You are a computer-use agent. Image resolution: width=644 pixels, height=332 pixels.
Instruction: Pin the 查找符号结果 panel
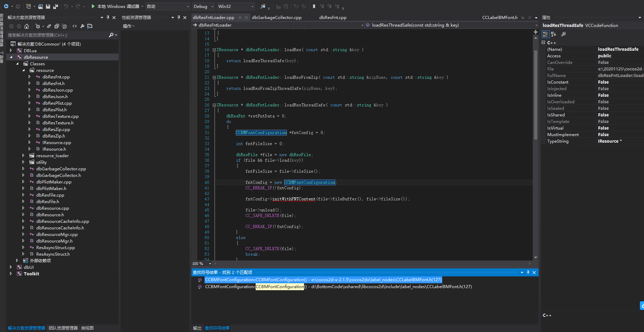pyautogui.click(x=528, y=273)
